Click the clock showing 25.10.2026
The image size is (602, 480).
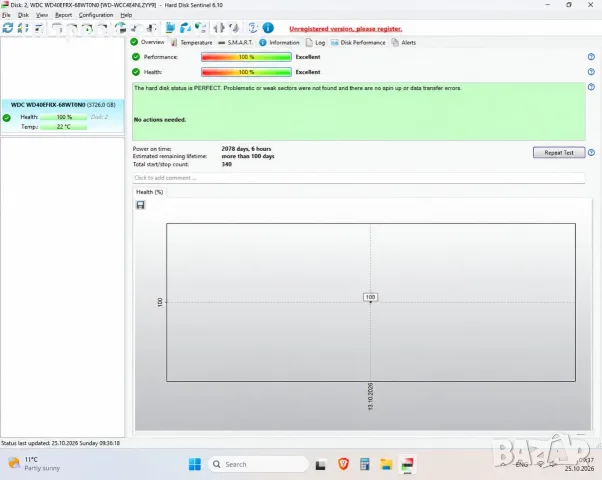click(x=579, y=464)
